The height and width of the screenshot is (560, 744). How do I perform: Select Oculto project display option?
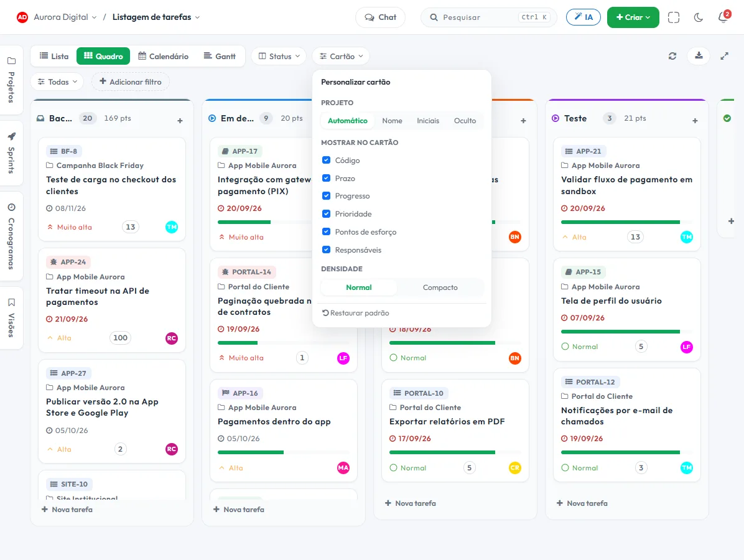click(465, 121)
